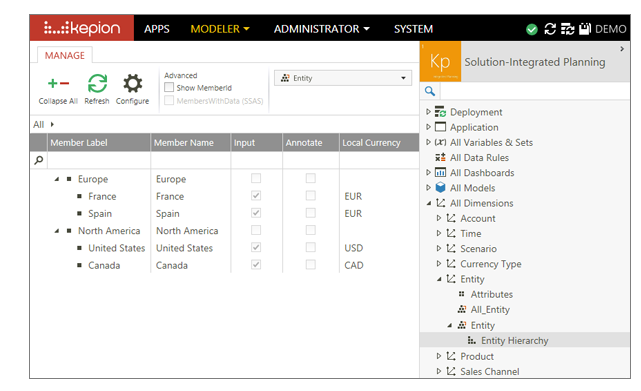Screen dimensions: 641x391
Task: Click the Entity Hierarchy icon in tree
Action: coord(472,340)
